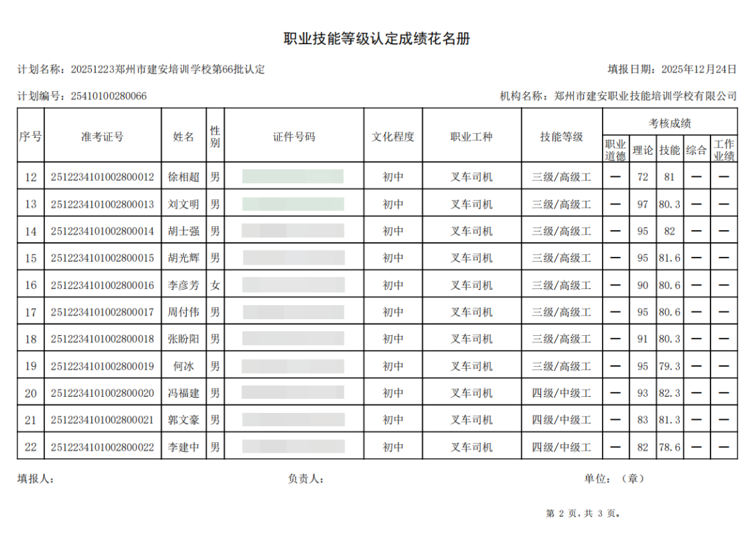The image size is (756, 534).
Task: Click the fill date 2025年12月24日
Action: tap(699, 69)
